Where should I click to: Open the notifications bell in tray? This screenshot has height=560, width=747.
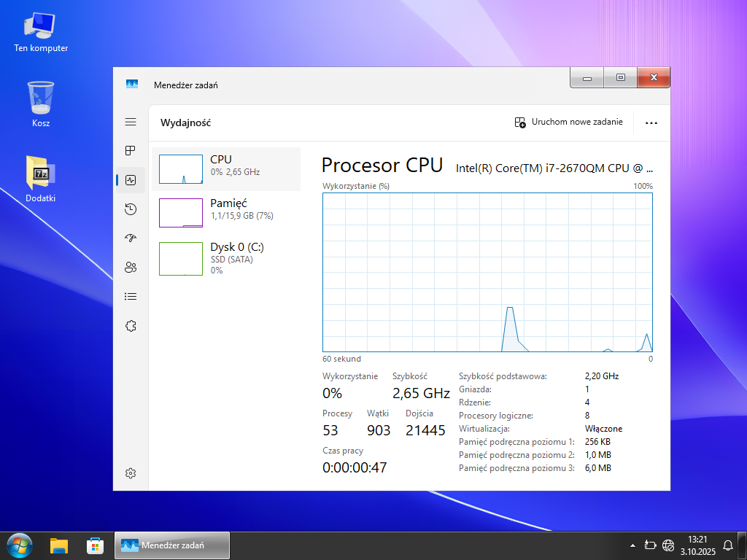(x=727, y=545)
